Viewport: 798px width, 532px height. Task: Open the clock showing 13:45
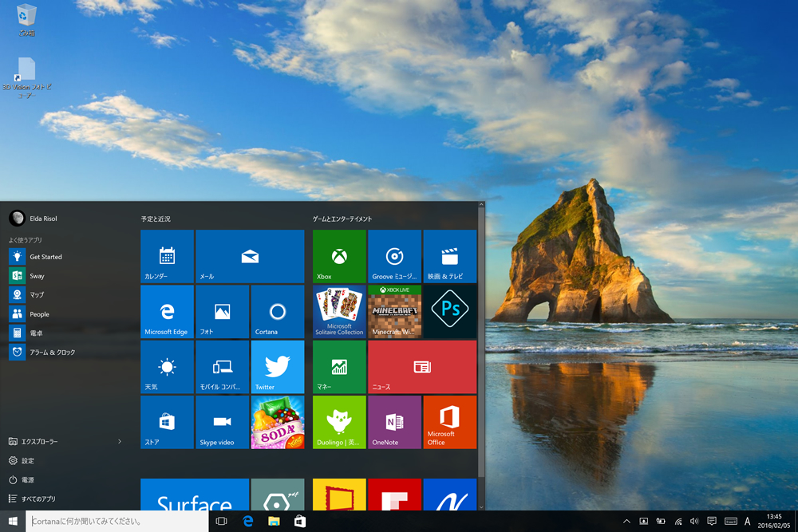(774, 522)
